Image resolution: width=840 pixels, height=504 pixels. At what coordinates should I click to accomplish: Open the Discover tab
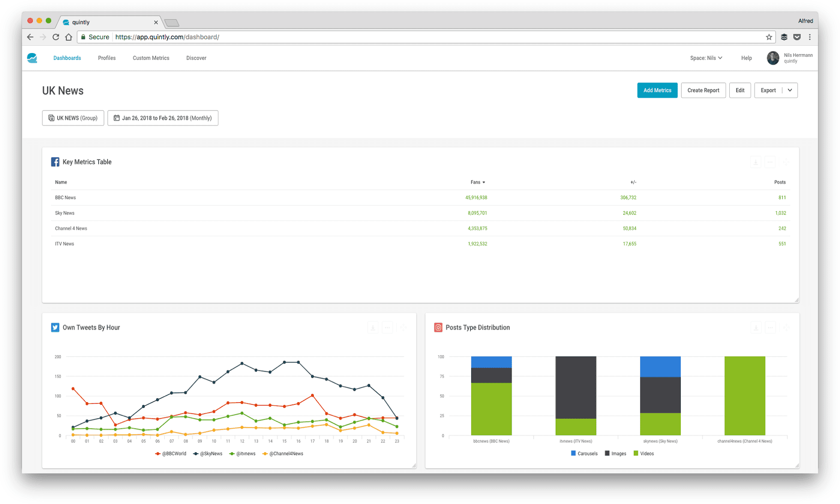(x=196, y=58)
